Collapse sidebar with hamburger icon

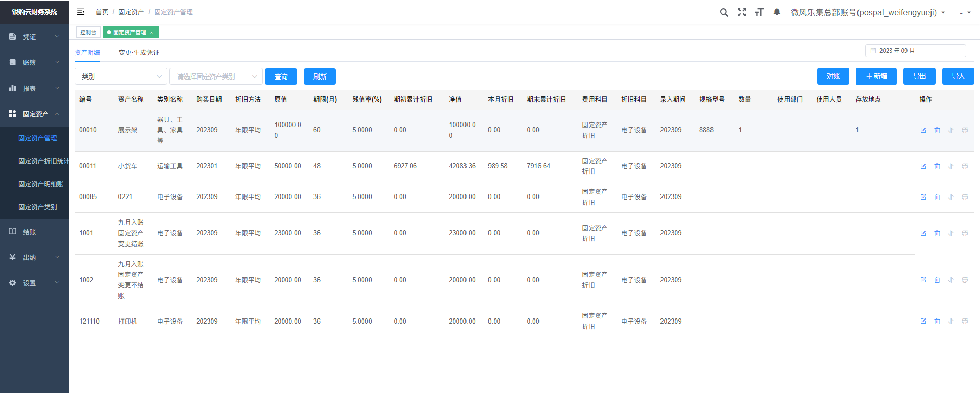tap(81, 12)
